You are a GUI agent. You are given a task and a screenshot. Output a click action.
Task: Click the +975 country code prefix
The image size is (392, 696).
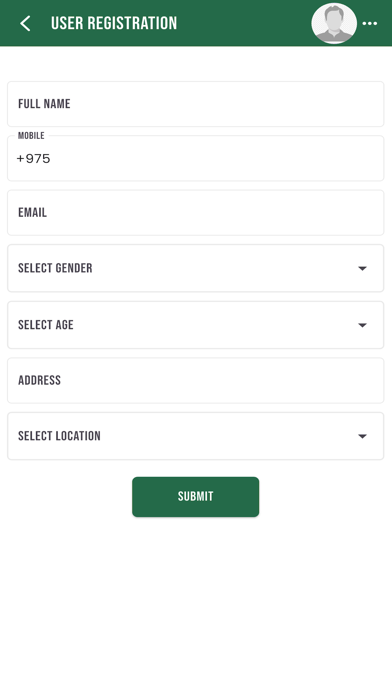[33, 158]
